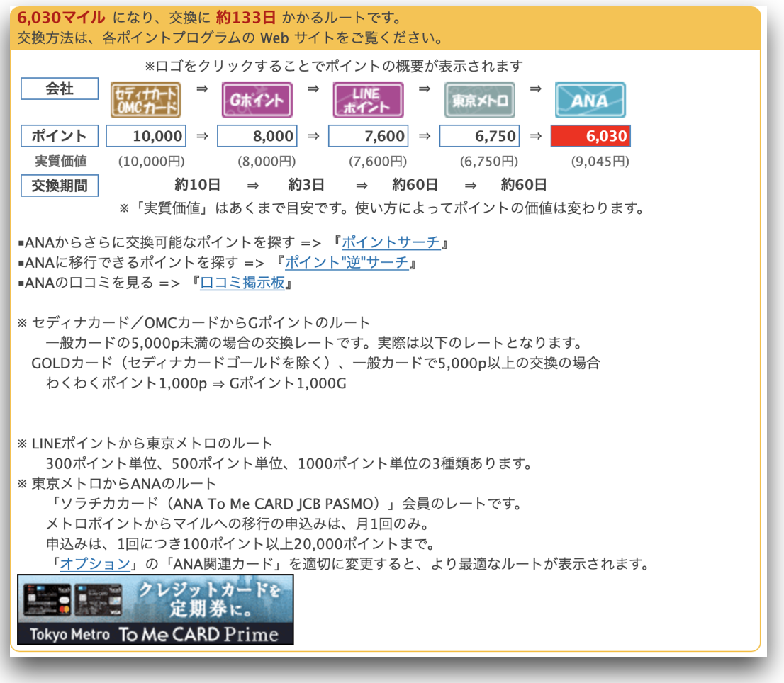Click the (6,750円) value text

pos(489,162)
